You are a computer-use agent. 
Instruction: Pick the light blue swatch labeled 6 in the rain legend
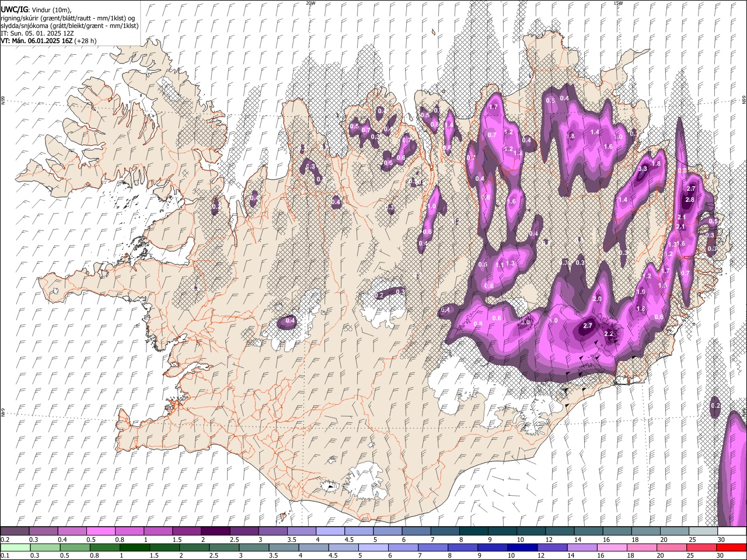[403, 547]
